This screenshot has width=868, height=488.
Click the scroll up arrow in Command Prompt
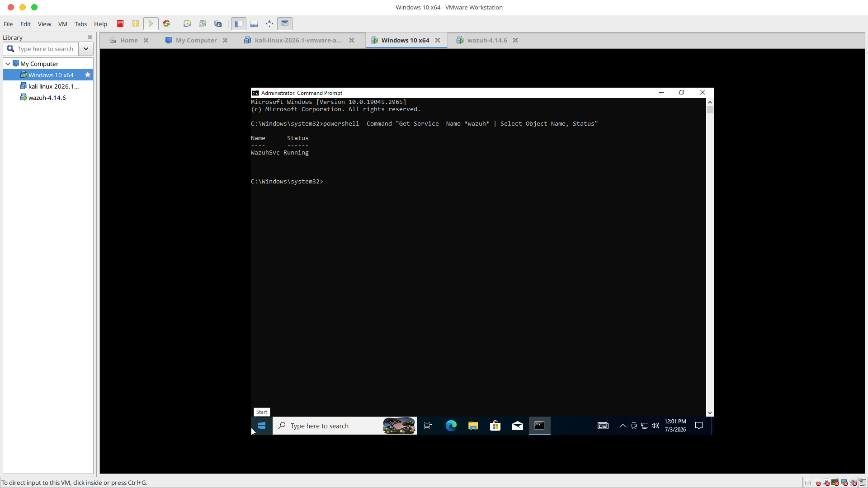(710, 102)
